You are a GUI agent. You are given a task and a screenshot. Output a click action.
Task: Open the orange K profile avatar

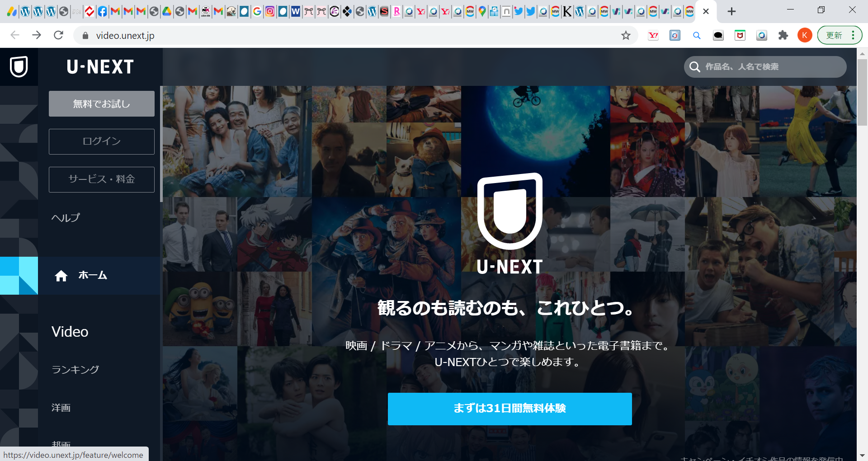click(x=805, y=35)
